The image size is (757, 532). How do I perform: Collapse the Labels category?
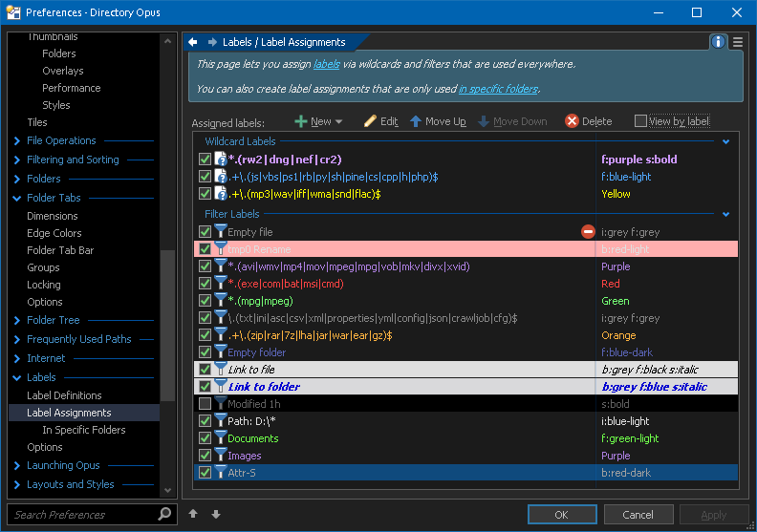17,377
